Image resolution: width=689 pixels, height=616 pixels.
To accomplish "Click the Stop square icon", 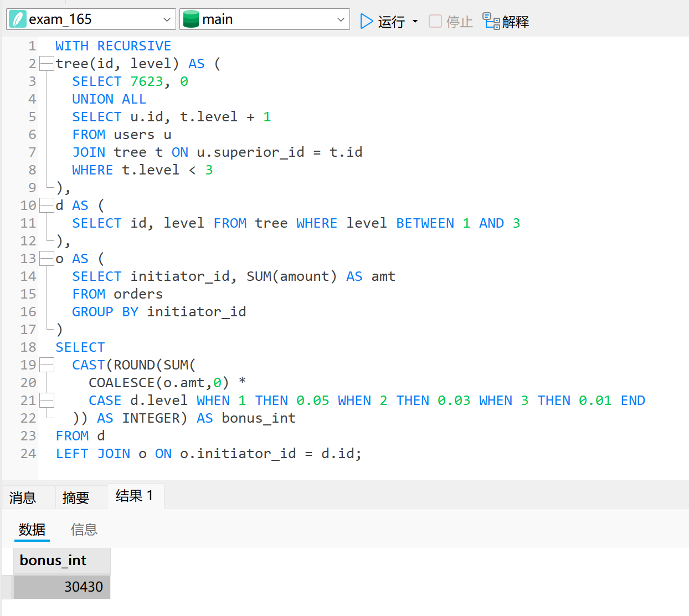I will pyautogui.click(x=435, y=22).
